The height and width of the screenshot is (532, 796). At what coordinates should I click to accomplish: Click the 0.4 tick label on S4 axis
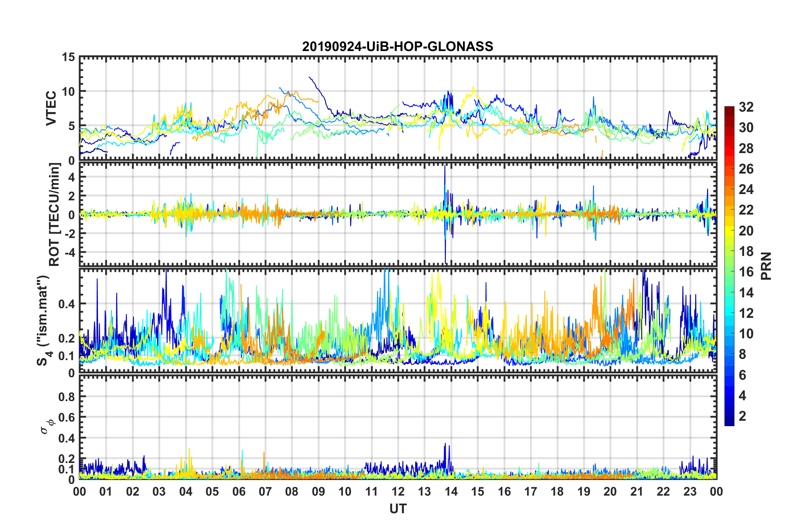(66, 304)
